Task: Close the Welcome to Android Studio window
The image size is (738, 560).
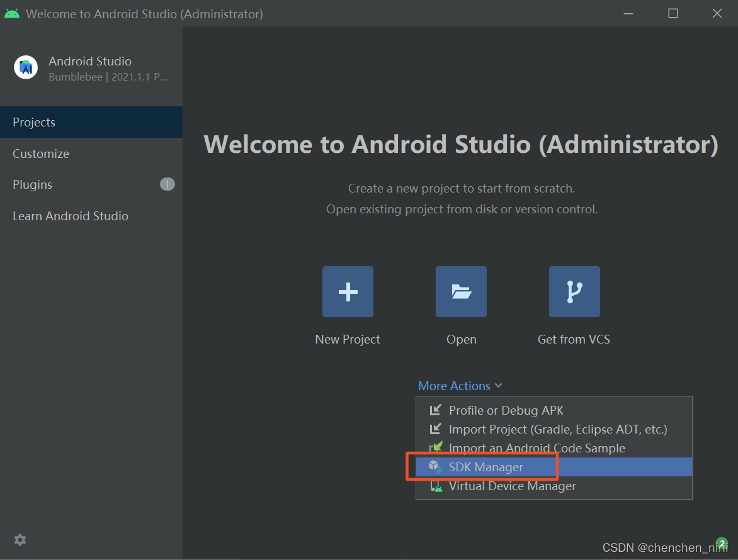Action: click(x=717, y=13)
